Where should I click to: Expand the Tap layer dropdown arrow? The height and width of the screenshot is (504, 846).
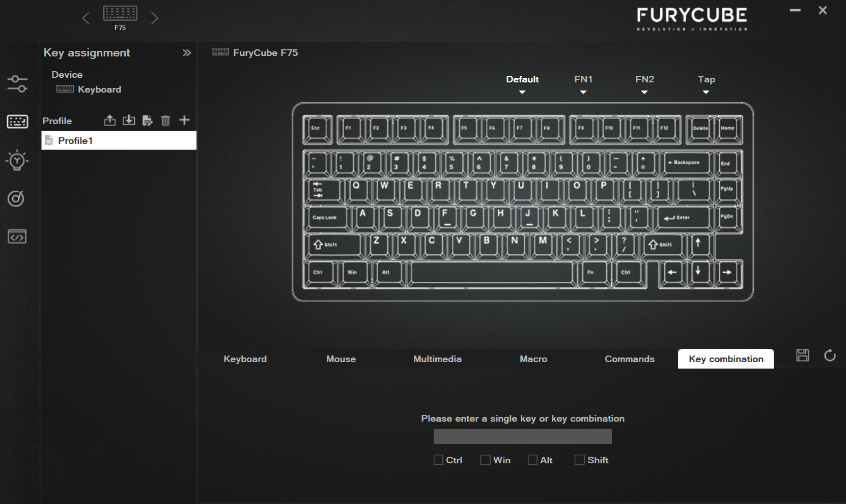706,92
